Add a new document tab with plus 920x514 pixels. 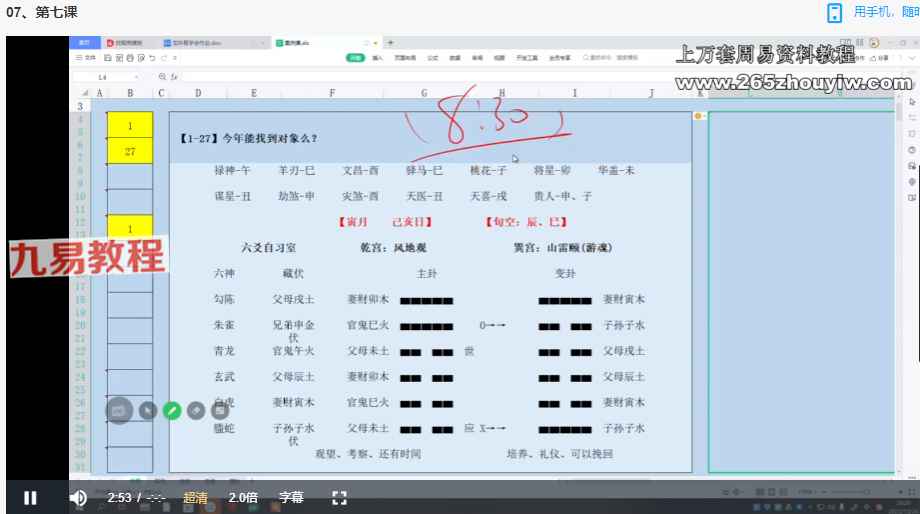click(x=391, y=42)
